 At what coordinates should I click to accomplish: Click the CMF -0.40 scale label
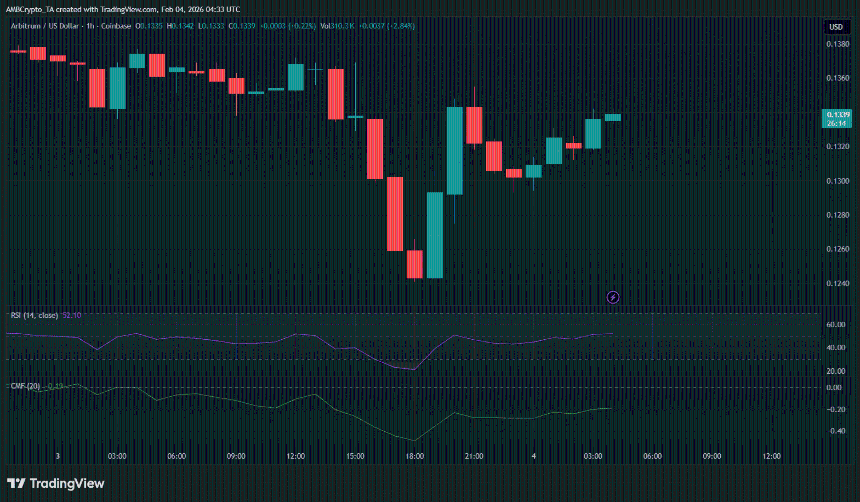[835, 431]
